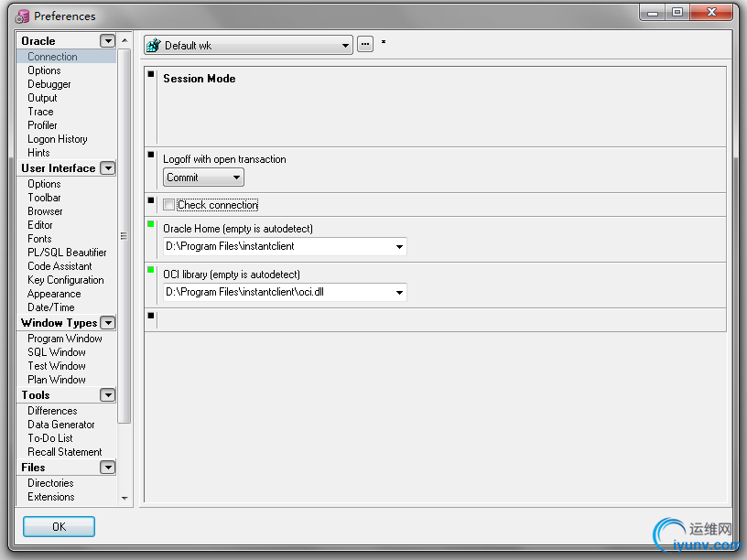Open the Extensions preferences page
The image size is (747, 560).
[51, 497]
